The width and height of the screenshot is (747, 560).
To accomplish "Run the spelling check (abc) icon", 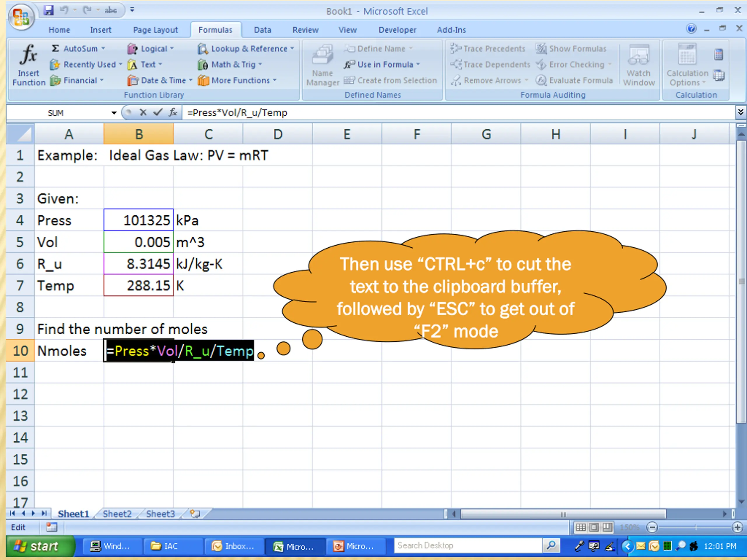I will [x=110, y=10].
